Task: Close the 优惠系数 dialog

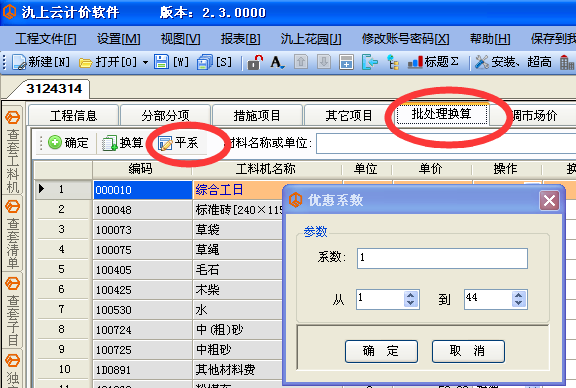Action: 549,201
